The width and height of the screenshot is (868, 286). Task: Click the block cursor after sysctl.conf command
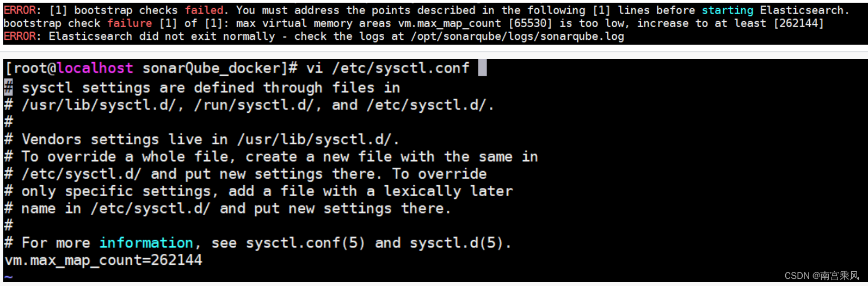point(482,68)
